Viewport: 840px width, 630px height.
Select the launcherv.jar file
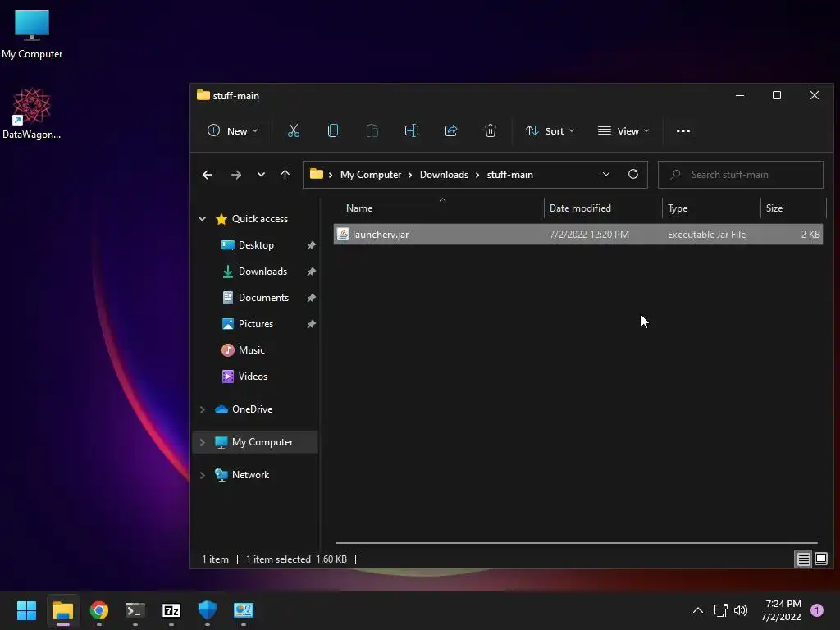coord(578,235)
